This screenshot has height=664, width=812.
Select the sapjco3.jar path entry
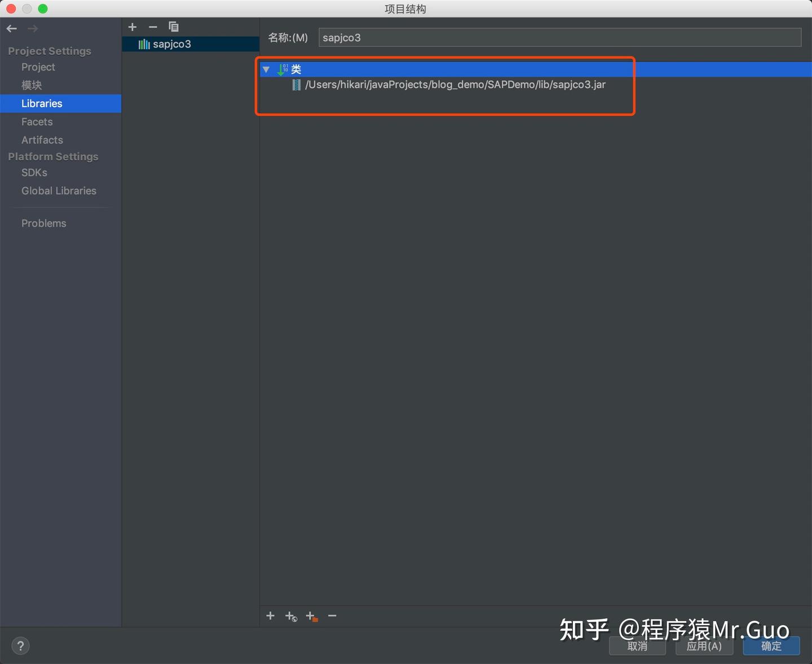point(455,85)
